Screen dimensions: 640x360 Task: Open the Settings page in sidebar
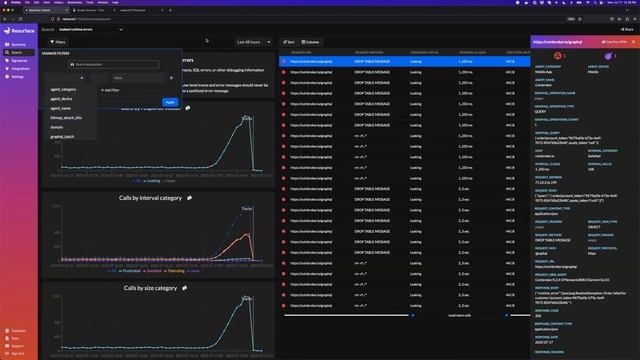pyautogui.click(x=19, y=77)
